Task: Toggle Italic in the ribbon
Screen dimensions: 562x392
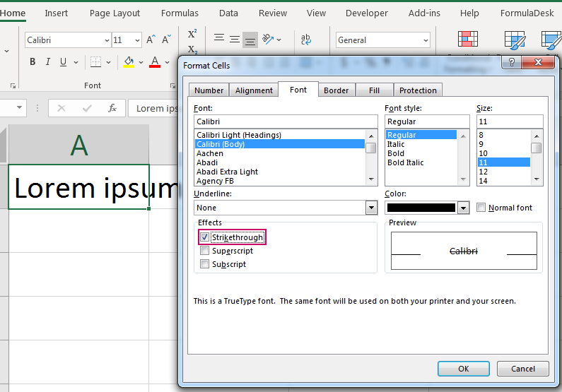Action: click(x=47, y=62)
